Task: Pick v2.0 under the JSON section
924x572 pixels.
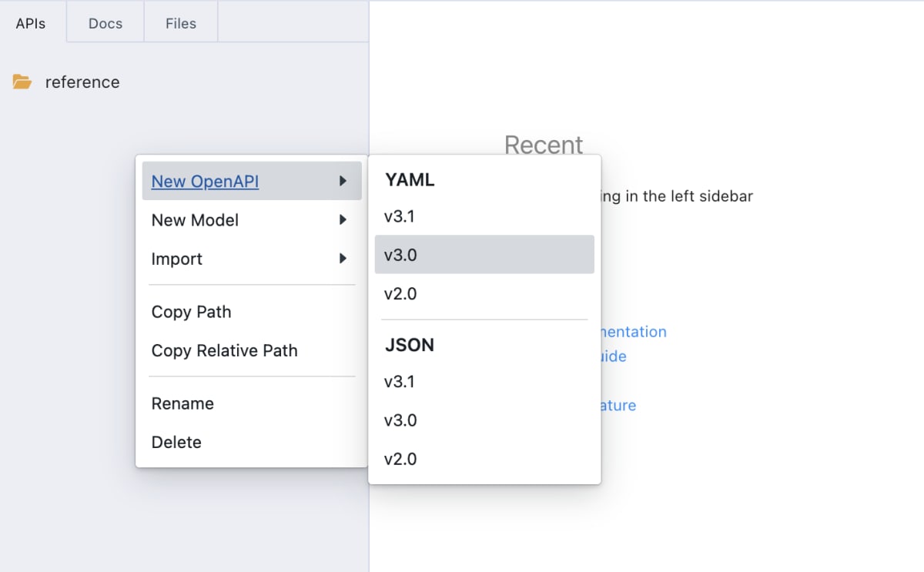Action: click(400, 459)
